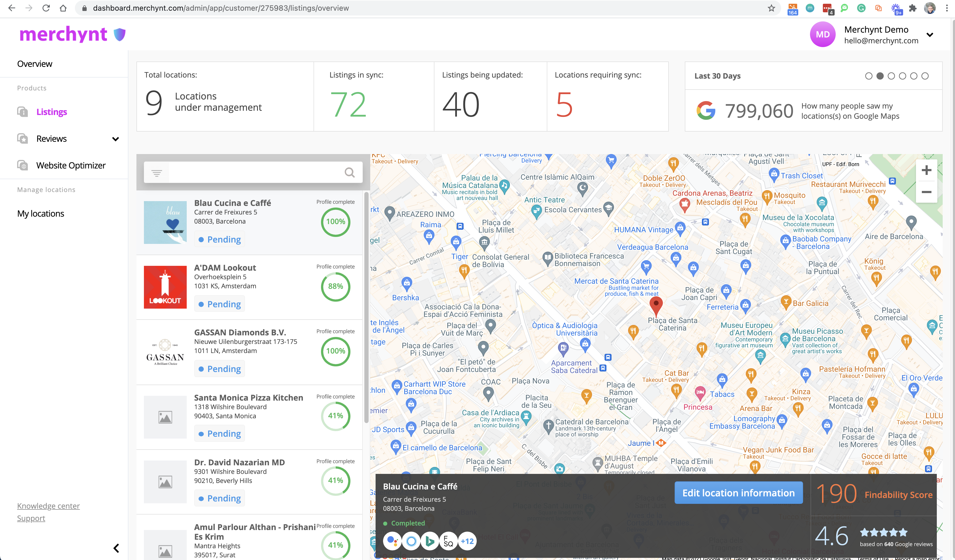
Task: Click the A'DAM Lookout thumbnail
Action: click(165, 287)
